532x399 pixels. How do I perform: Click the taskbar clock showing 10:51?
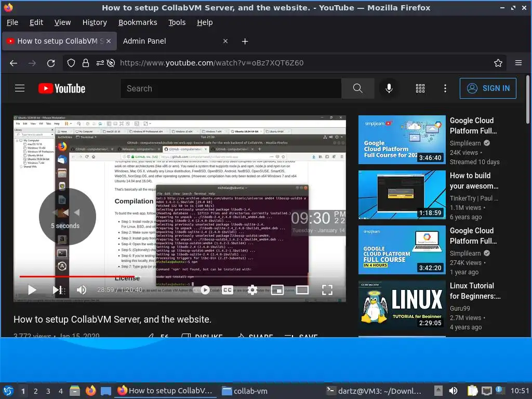coord(520,391)
